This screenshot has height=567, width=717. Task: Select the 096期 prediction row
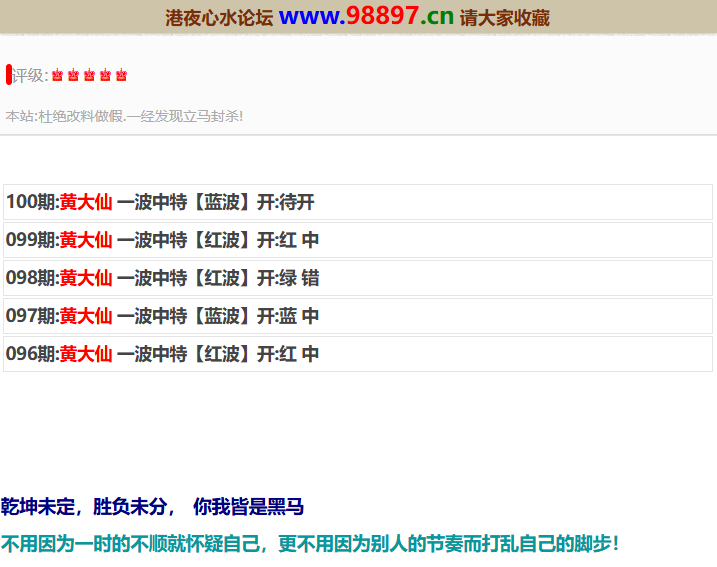358,354
